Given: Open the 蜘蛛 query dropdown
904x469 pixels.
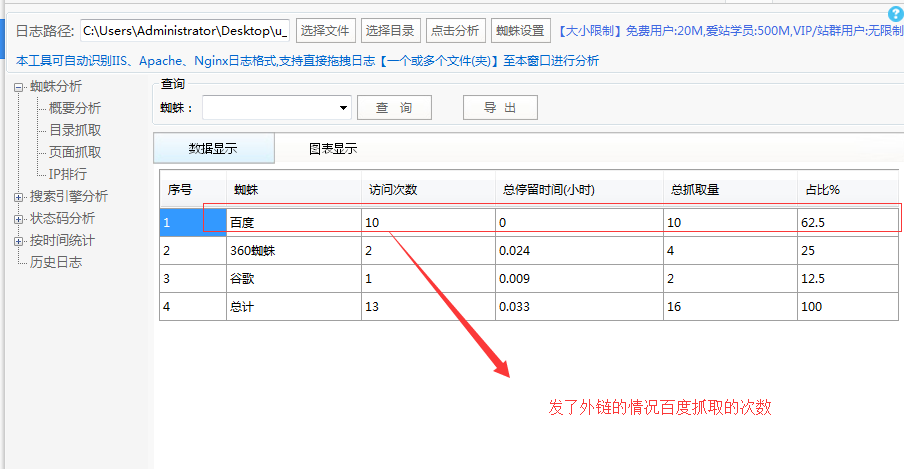Looking at the screenshot, I should tap(343, 108).
